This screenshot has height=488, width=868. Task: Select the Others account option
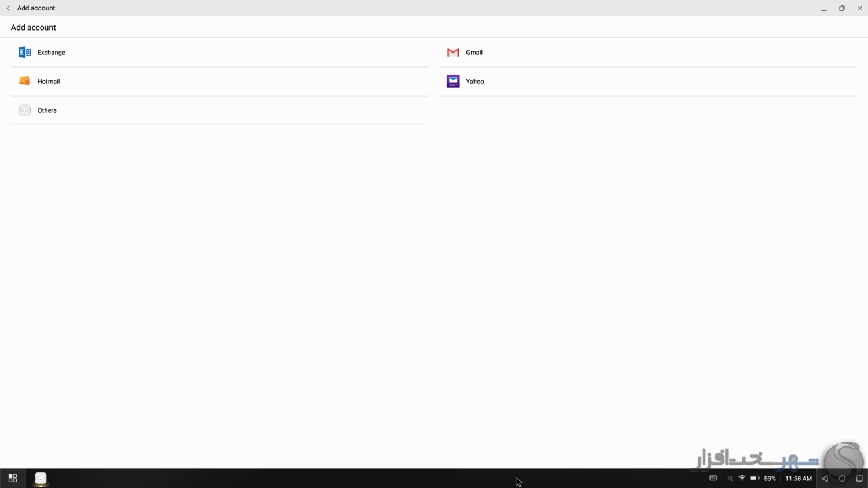click(x=219, y=110)
